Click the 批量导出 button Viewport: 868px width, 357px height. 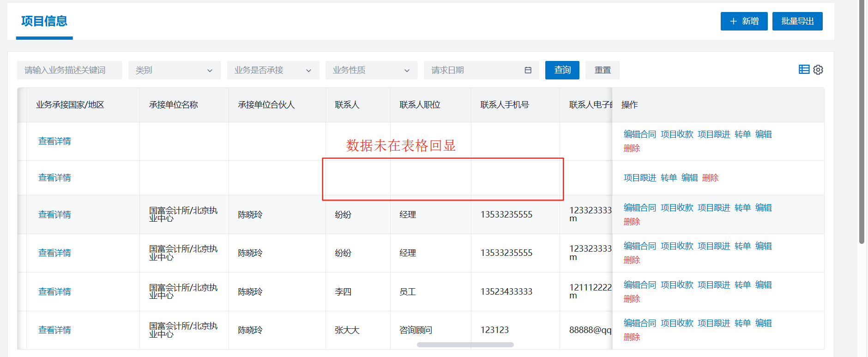(x=797, y=21)
